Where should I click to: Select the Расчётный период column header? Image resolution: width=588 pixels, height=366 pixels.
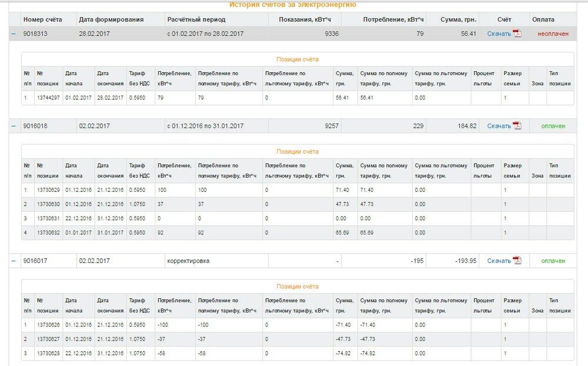196,19
